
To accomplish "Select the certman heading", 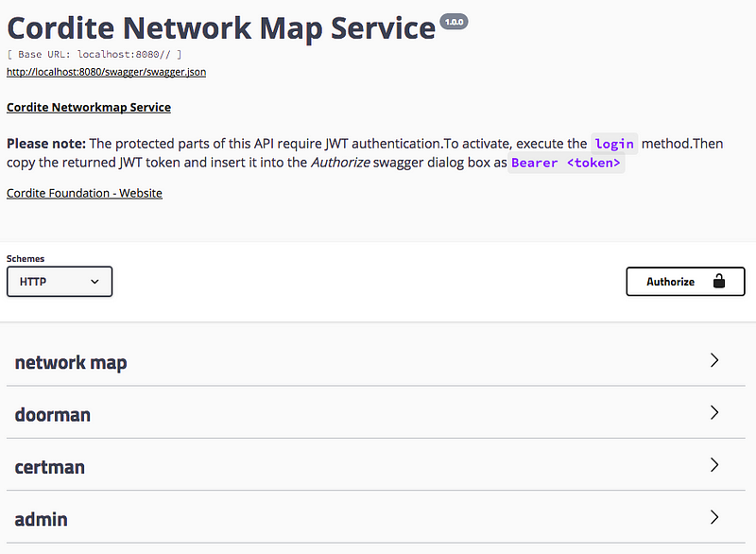I will point(50,467).
